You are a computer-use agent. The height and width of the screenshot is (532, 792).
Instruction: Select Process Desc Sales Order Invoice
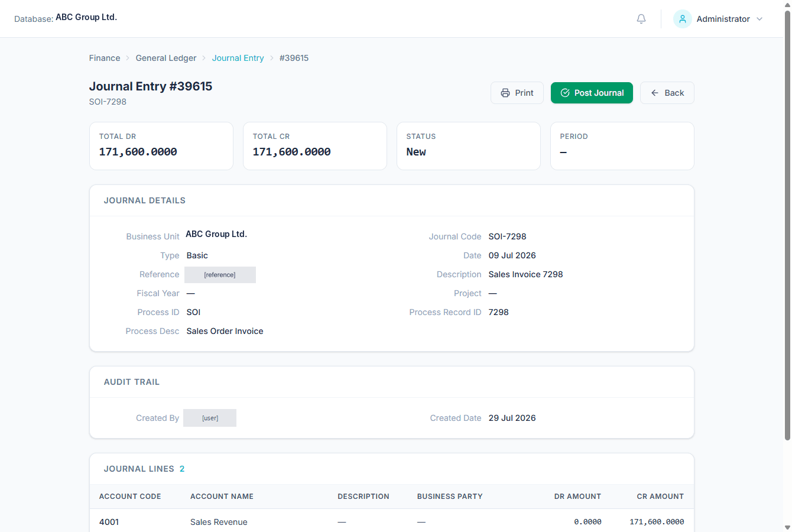coord(225,331)
